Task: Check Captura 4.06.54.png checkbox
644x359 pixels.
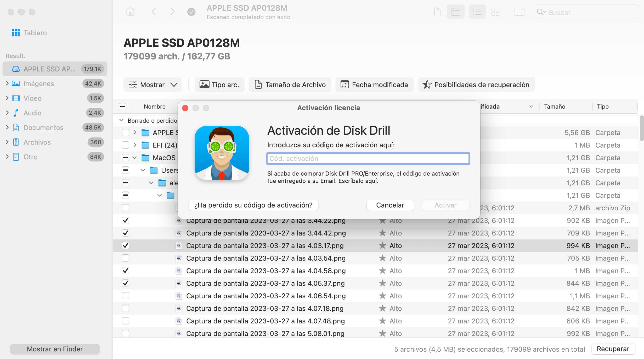Action: tap(126, 296)
